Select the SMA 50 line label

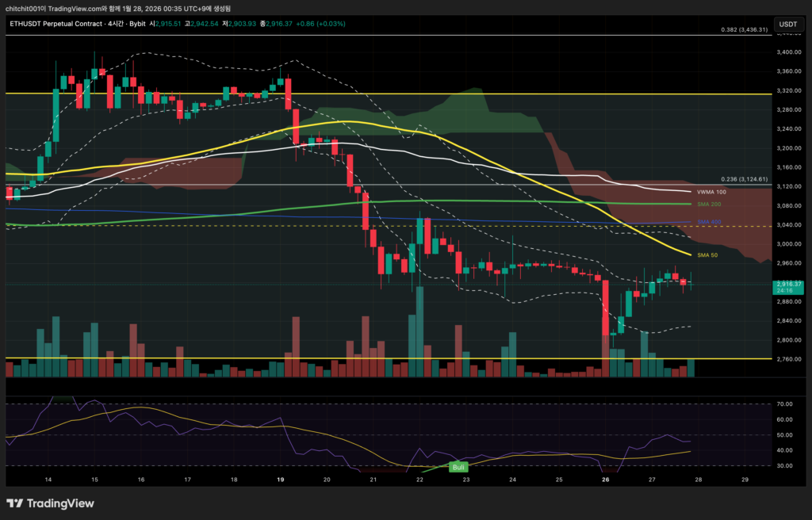coord(708,255)
